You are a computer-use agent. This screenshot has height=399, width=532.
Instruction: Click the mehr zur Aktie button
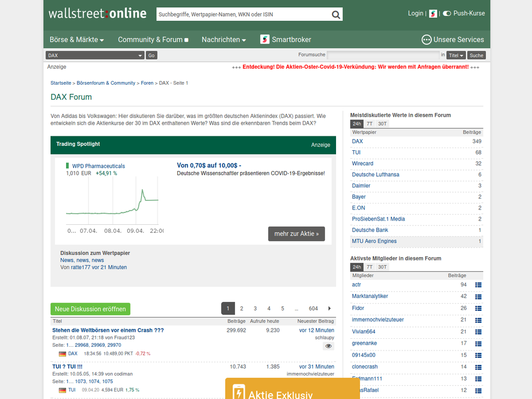[x=296, y=234]
